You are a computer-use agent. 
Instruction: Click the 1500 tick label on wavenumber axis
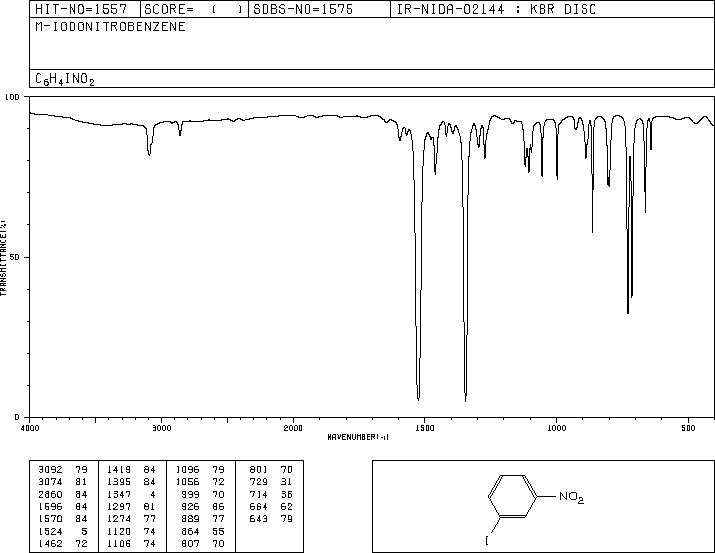point(425,428)
